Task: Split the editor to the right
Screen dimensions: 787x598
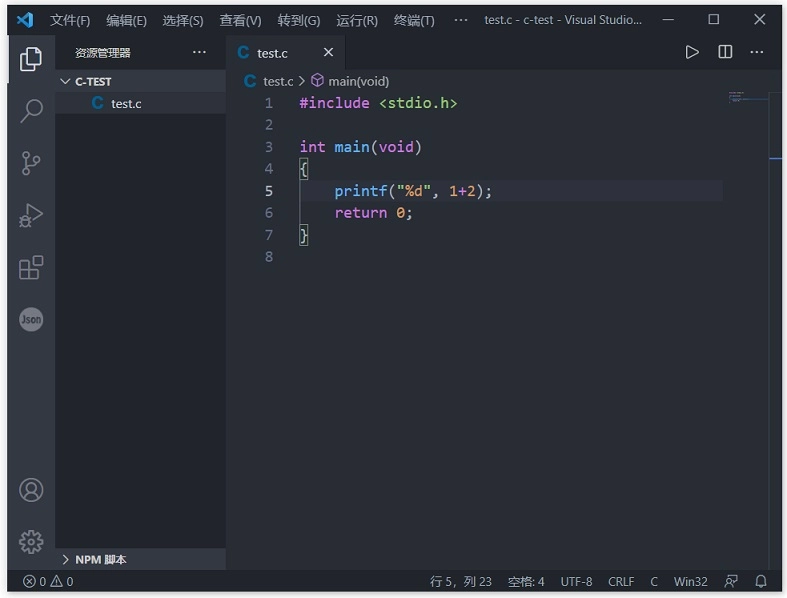Action: (725, 52)
